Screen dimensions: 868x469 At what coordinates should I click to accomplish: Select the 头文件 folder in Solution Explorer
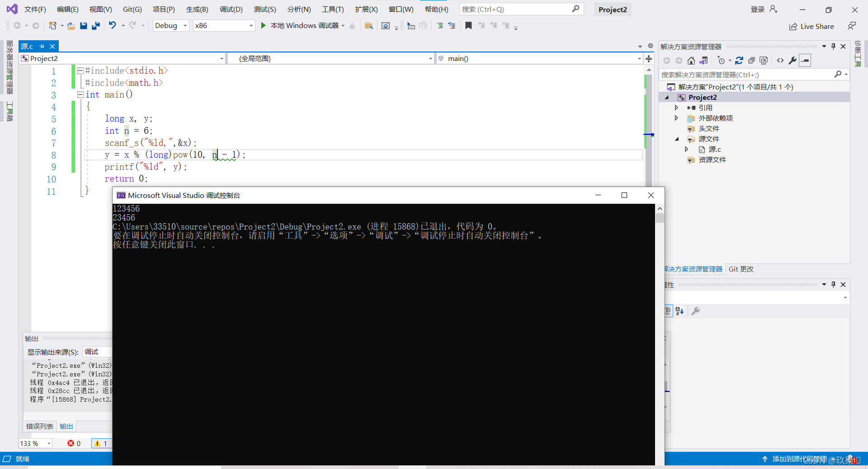click(x=709, y=129)
